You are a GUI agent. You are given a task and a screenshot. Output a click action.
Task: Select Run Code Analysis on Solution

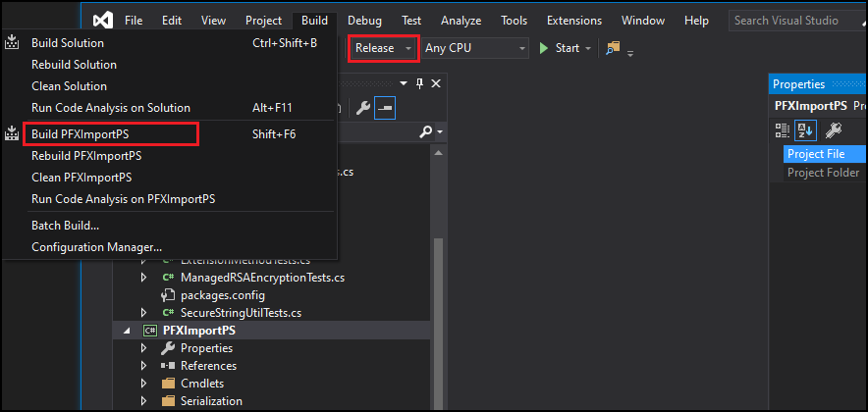pyautogui.click(x=169, y=108)
